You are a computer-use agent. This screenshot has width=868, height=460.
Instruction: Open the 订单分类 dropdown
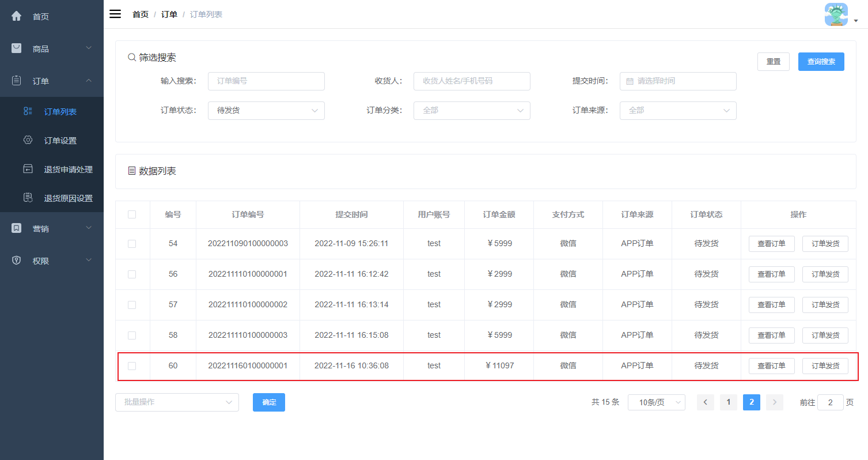[472, 111]
